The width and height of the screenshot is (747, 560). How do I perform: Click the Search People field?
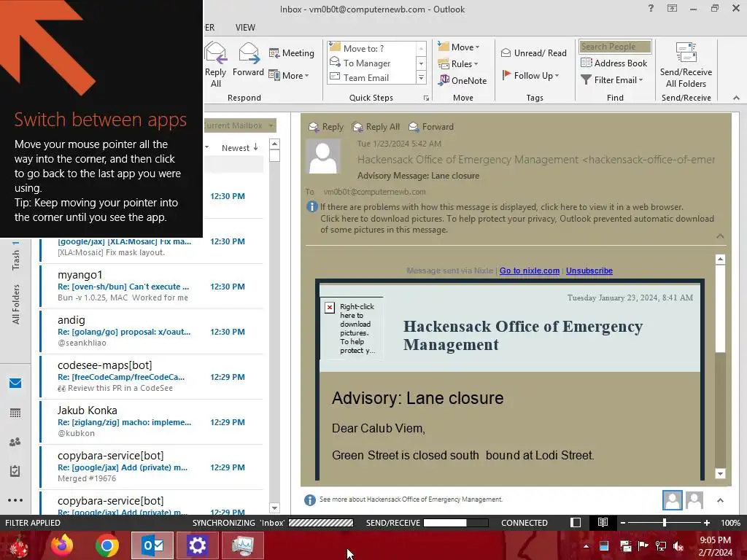point(615,46)
